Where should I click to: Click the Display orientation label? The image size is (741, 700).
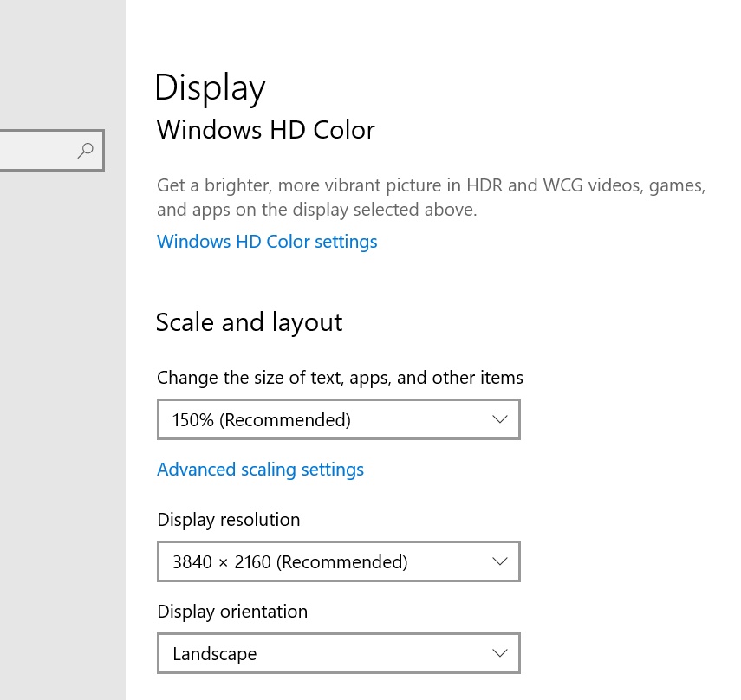coord(232,612)
